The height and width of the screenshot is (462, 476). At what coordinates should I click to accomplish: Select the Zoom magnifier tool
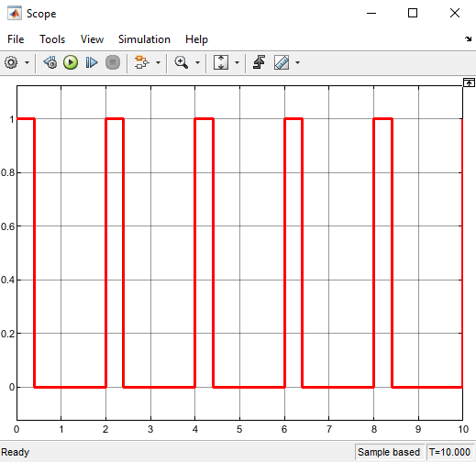[182, 62]
